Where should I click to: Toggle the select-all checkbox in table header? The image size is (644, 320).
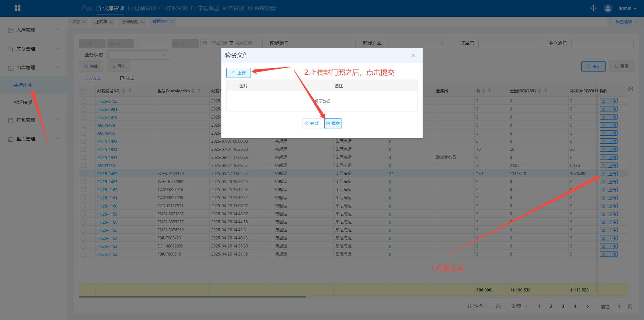(x=83, y=91)
